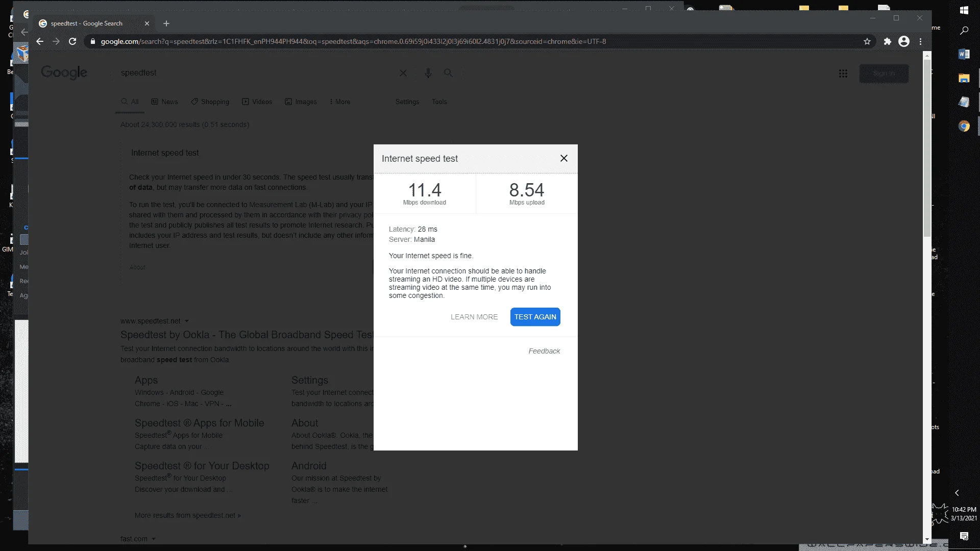Switch to the Shopping search tab

pos(210,102)
